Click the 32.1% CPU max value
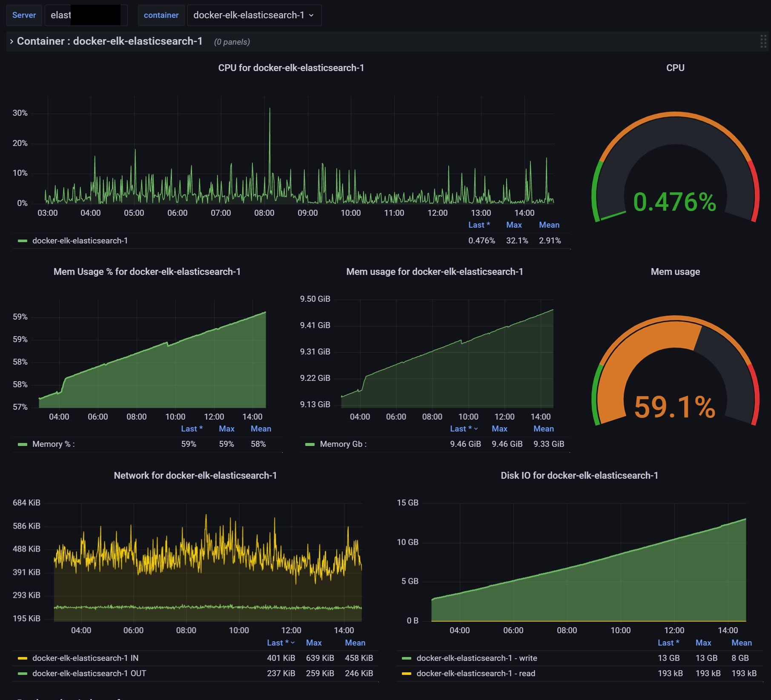The image size is (771, 700). pos(517,241)
